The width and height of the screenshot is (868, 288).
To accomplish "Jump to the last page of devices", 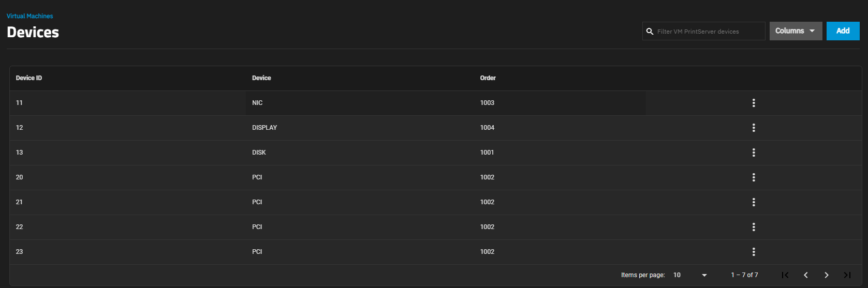I will pos(847,275).
